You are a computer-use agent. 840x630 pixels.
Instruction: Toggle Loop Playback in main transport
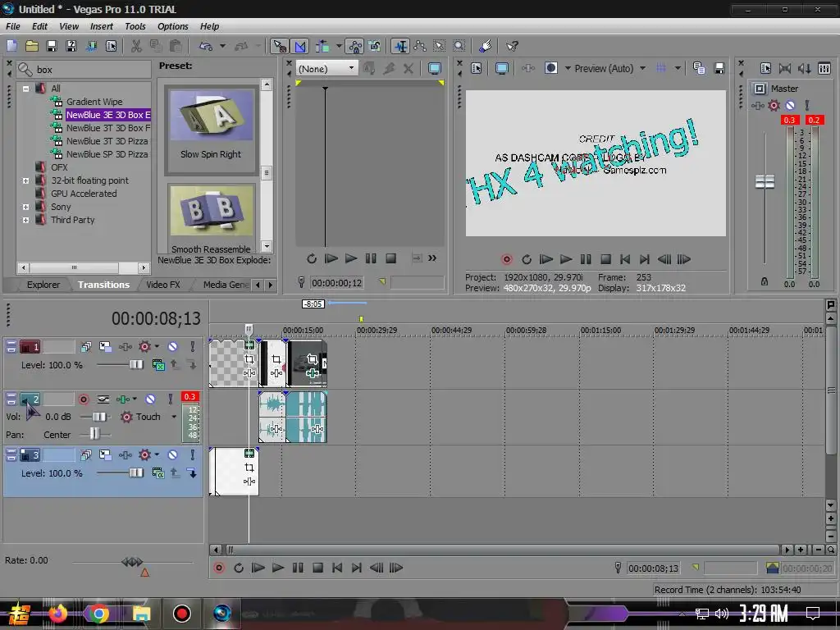pyautogui.click(x=239, y=568)
